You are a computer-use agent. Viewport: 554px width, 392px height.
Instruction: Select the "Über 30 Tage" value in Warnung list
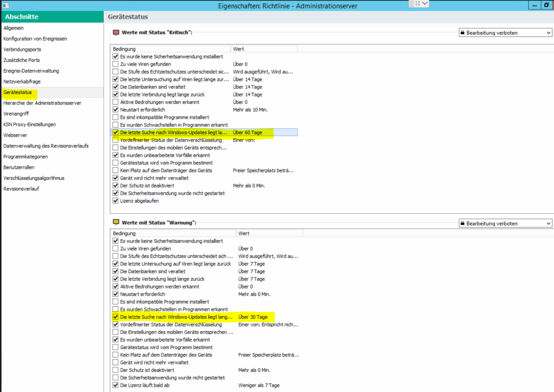253,317
